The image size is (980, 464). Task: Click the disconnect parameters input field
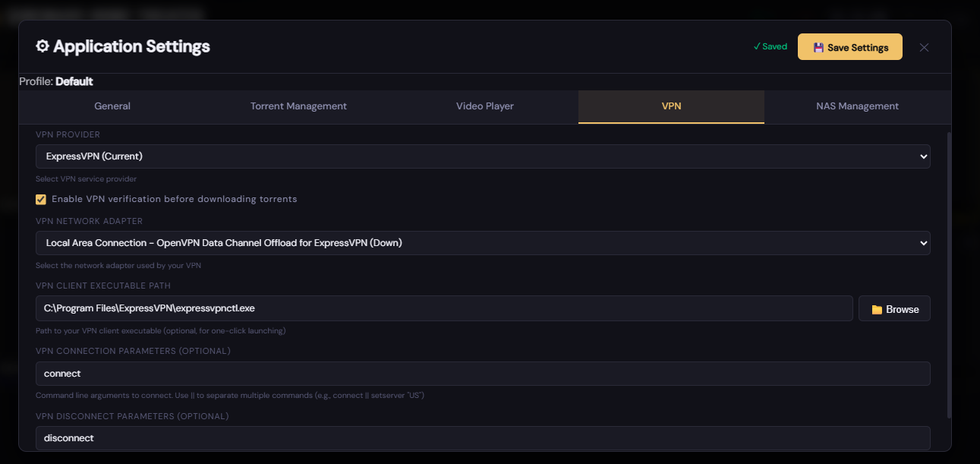click(483, 437)
